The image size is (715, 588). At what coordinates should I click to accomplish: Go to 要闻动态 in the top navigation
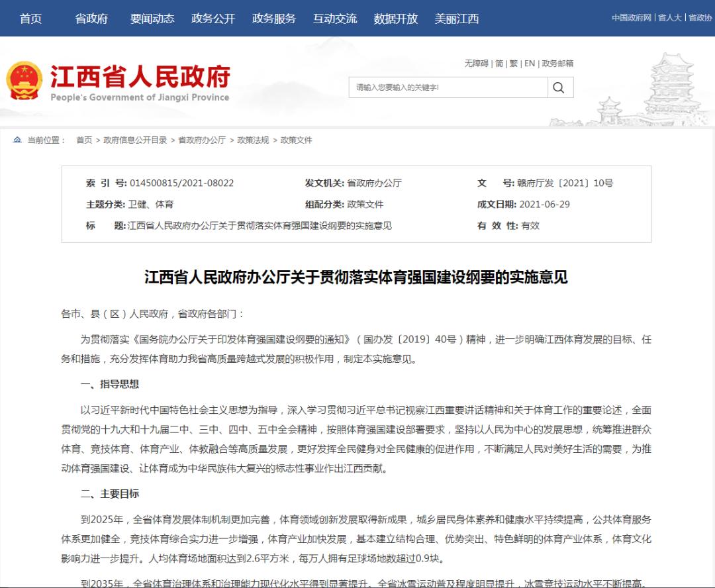152,19
